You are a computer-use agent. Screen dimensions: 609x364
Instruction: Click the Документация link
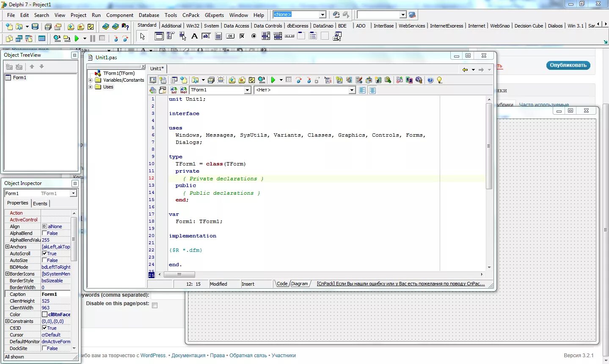click(188, 356)
